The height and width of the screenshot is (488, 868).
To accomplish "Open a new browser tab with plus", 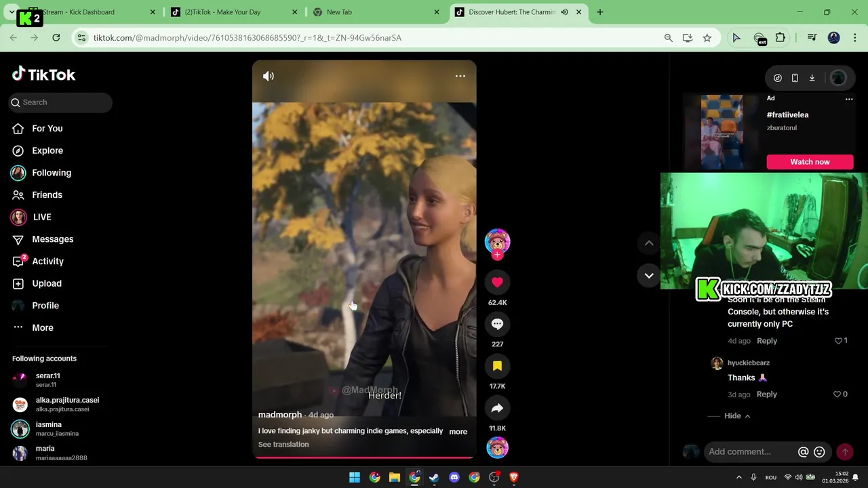I will 600,12.
